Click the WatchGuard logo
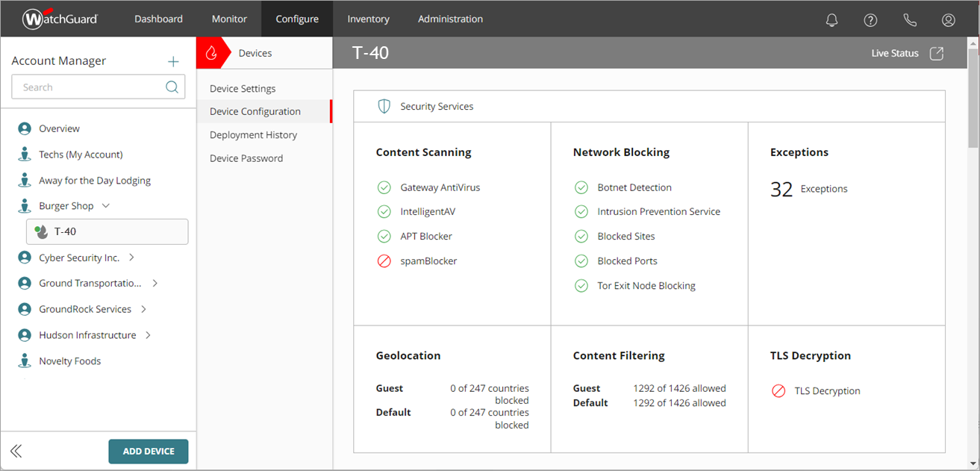The height and width of the screenshot is (471, 980). tap(58, 18)
